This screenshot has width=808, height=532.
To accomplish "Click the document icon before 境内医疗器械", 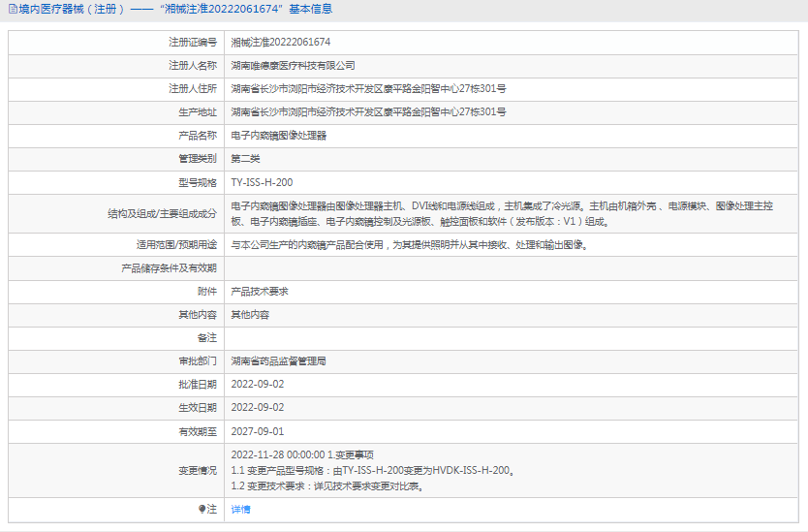I will [13, 9].
